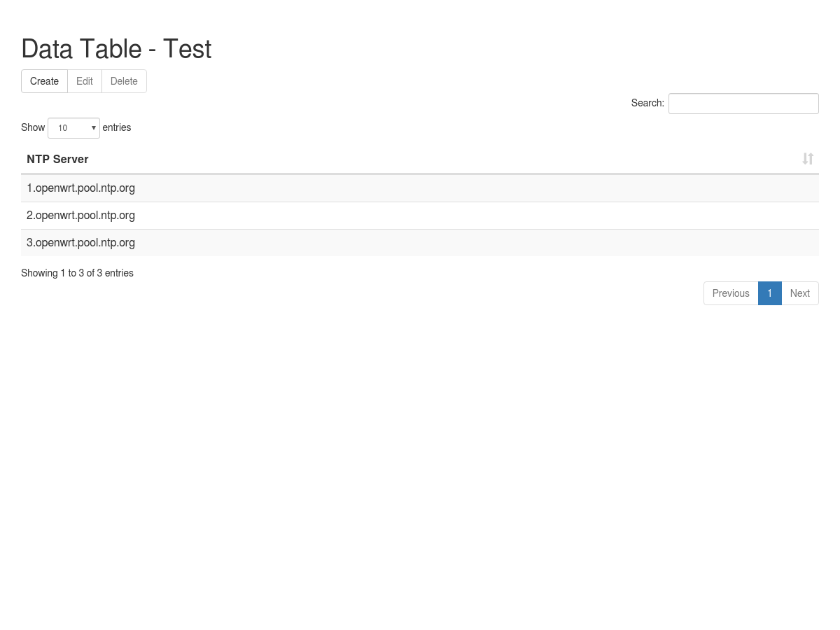Click the Delete button

(124, 81)
